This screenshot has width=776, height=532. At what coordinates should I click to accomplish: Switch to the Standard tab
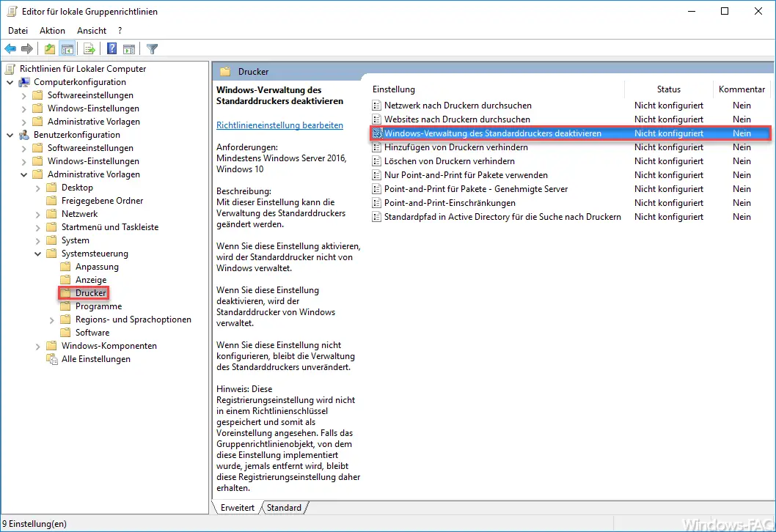284,508
